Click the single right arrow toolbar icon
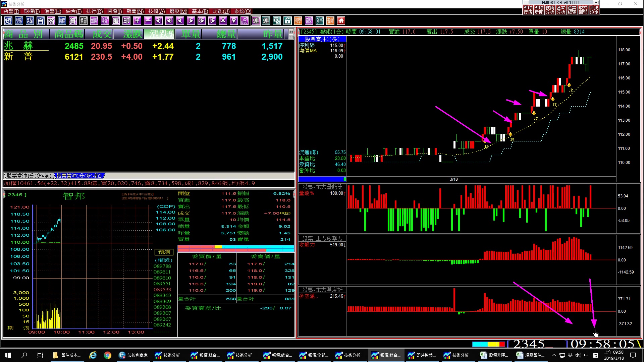Image resolution: width=644 pixels, height=362 pixels. (191, 21)
